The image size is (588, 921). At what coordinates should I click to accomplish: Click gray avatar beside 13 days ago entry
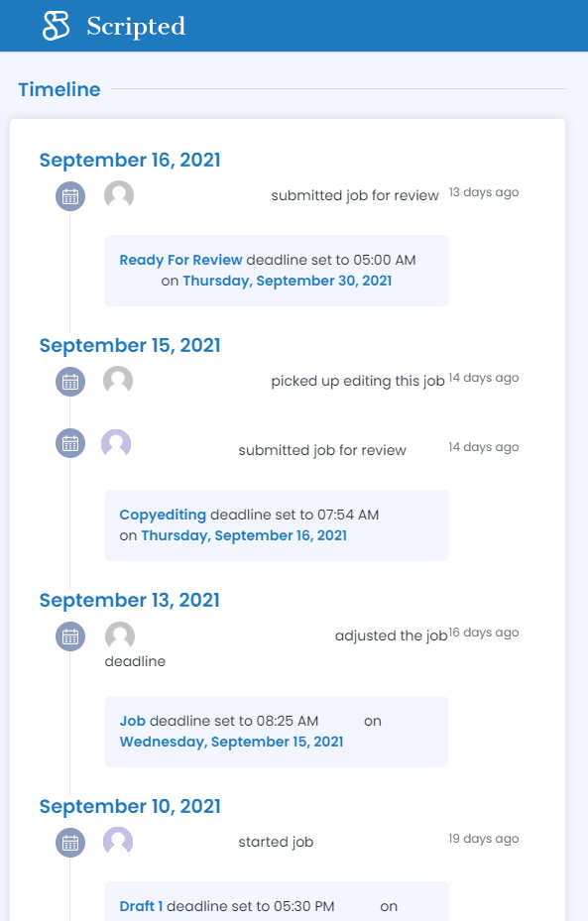tap(119, 195)
